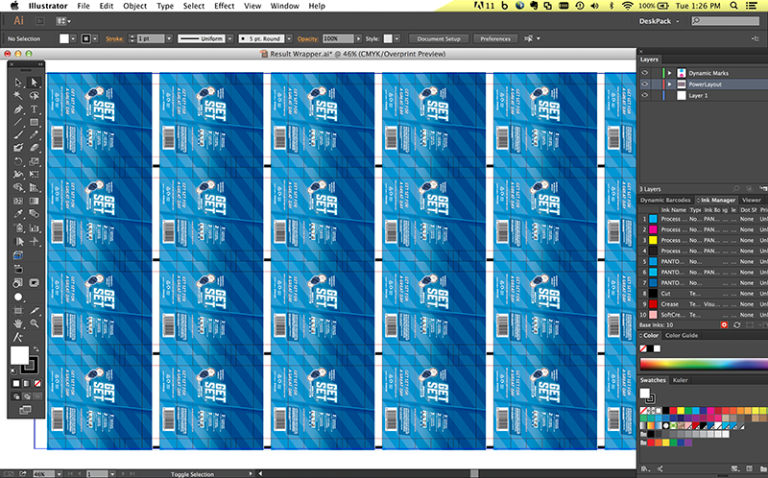Screen dimensions: 768x478
Task: Click the Document Setup button
Action: [439, 39]
